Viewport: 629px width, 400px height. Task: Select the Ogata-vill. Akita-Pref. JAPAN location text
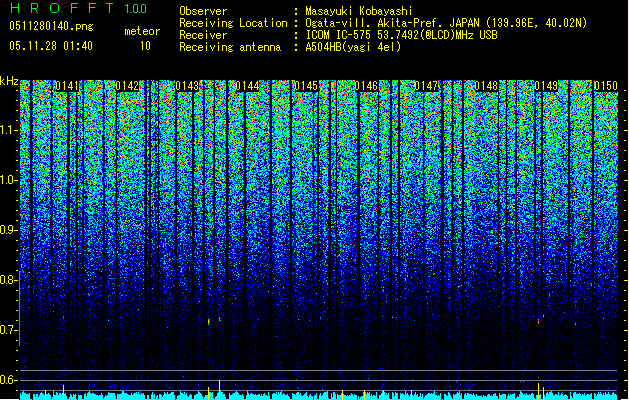[x=446, y=23]
